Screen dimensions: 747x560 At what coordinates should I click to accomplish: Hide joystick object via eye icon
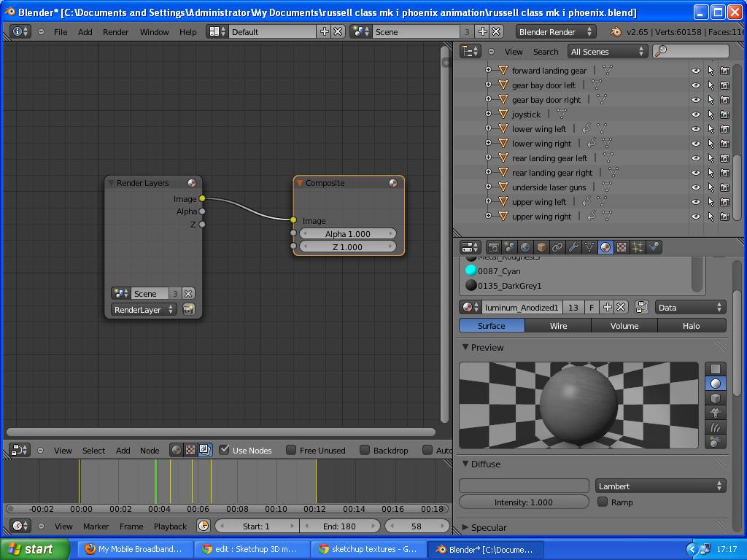pyautogui.click(x=695, y=114)
